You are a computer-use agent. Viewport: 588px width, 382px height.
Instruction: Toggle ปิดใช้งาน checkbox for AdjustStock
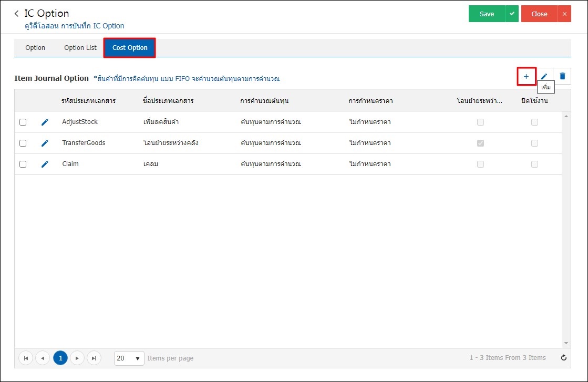click(x=535, y=122)
